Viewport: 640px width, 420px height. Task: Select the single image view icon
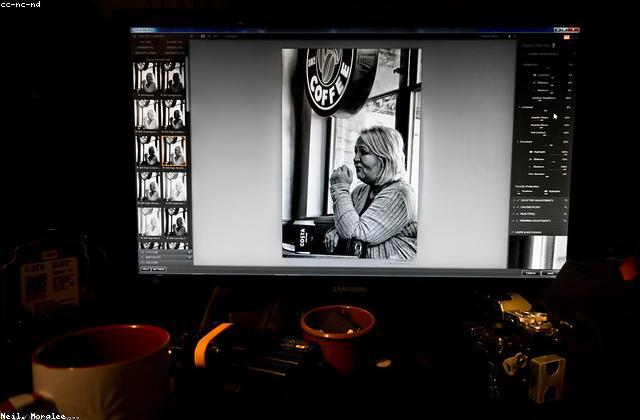[203, 36]
